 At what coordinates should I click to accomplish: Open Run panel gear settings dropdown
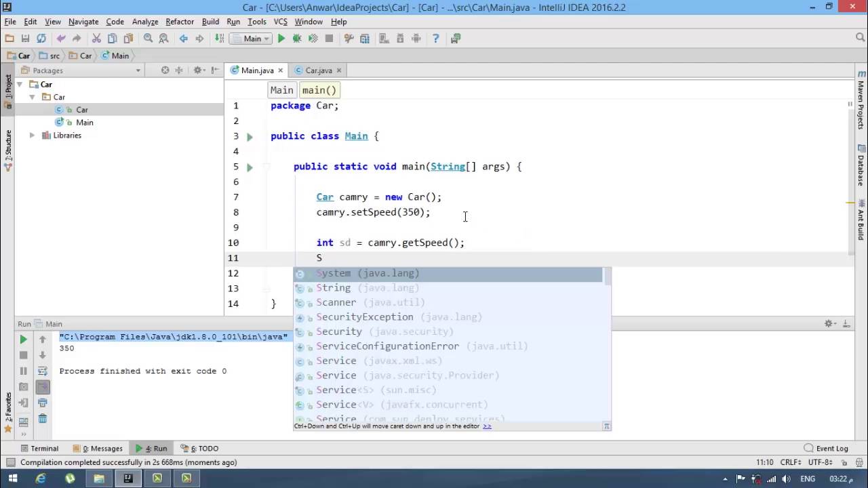click(829, 324)
